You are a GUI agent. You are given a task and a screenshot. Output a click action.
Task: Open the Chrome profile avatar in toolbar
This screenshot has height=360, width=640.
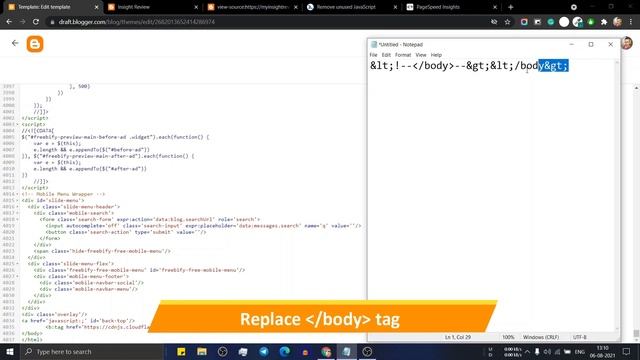tap(617, 22)
